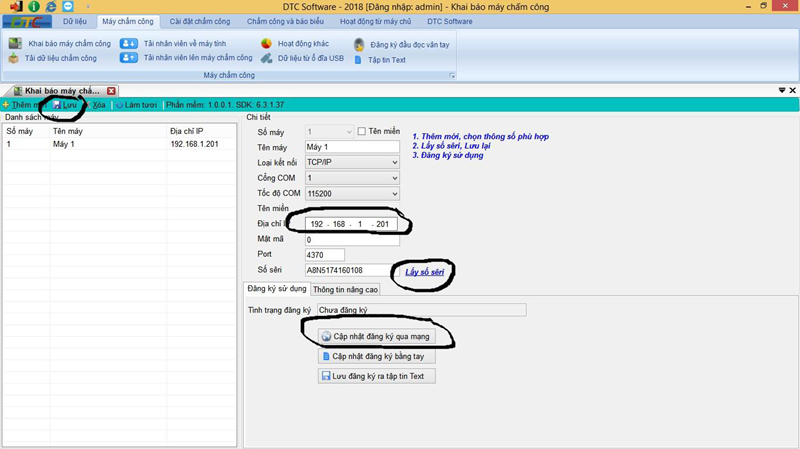
Task: Expand the Loại kết nối dropdown
Action: point(394,162)
